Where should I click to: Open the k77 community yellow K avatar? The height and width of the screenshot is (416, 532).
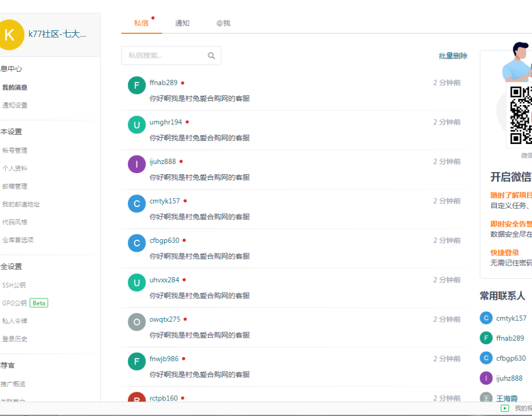coord(10,35)
